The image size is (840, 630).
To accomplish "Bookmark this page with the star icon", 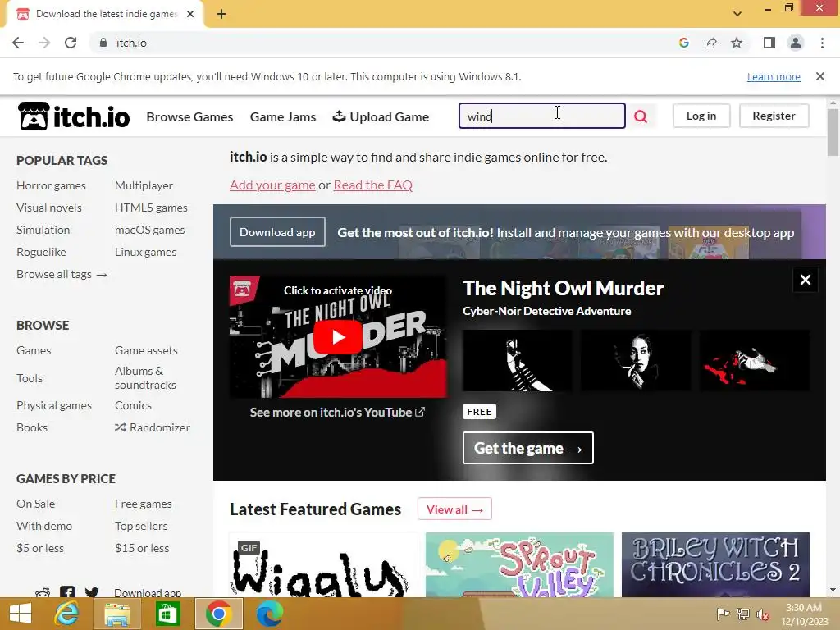I will pos(737,43).
